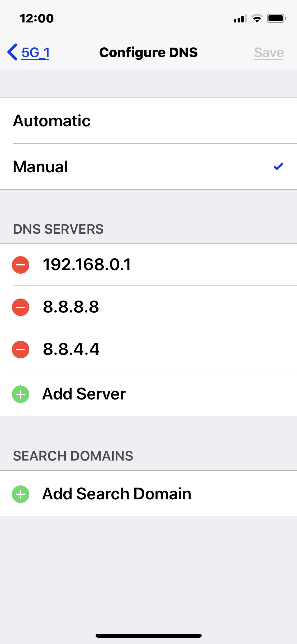Select the Automatic DNS option
The width and height of the screenshot is (297, 644).
[x=148, y=121]
